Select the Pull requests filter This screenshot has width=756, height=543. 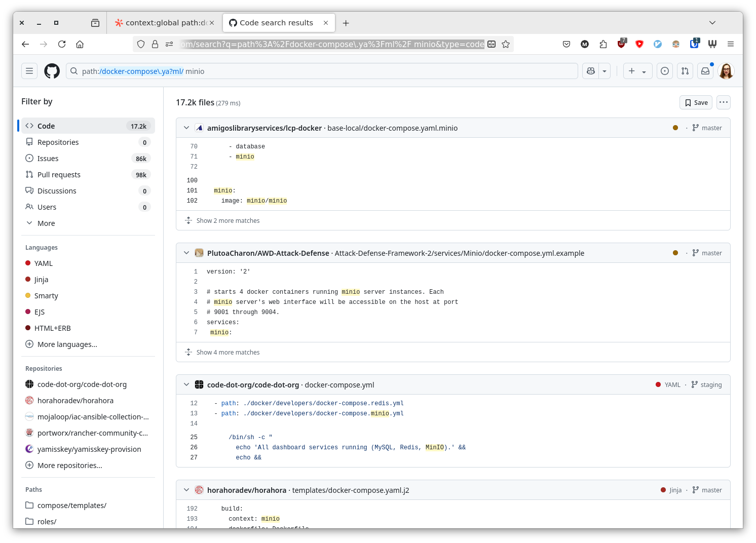88,175
